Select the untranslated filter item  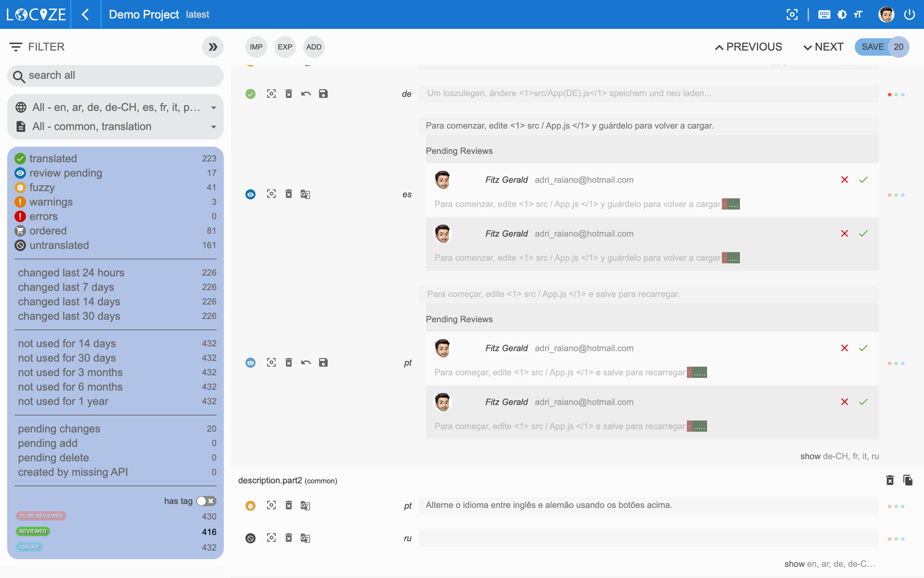59,245
